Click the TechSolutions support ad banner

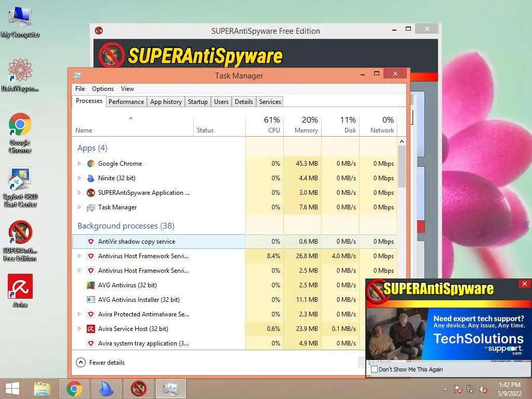point(448,334)
